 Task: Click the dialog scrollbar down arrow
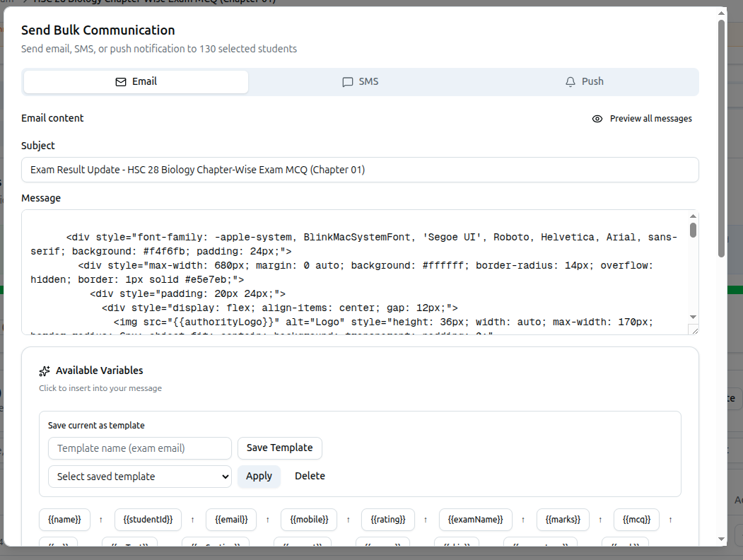[721, 539]
